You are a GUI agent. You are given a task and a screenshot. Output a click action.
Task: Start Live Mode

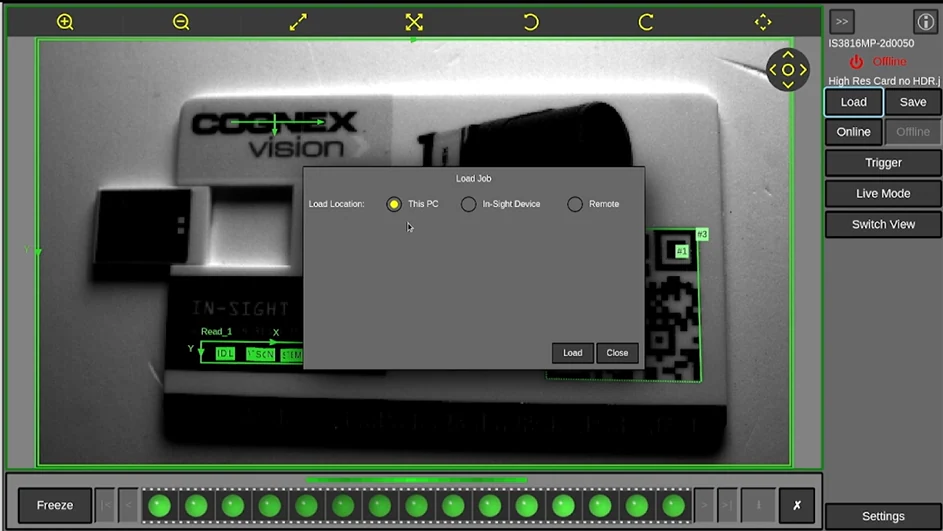(883, 194)
